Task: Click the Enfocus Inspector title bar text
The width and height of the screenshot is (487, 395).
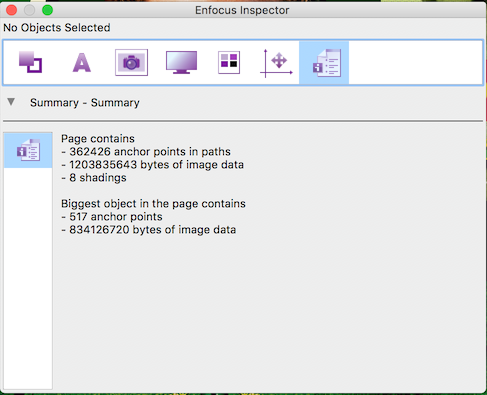Action: click(242, 10)
